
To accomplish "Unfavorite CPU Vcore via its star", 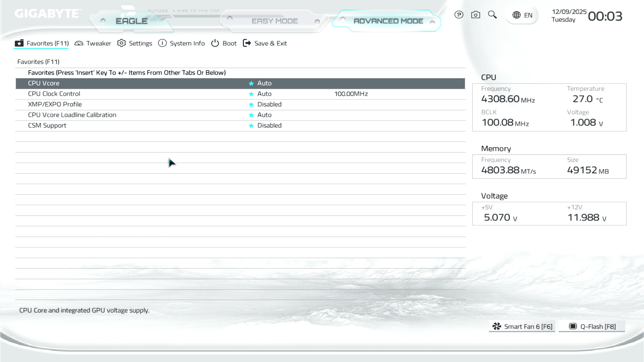I will pyautogui.click(x=251, y=83).
